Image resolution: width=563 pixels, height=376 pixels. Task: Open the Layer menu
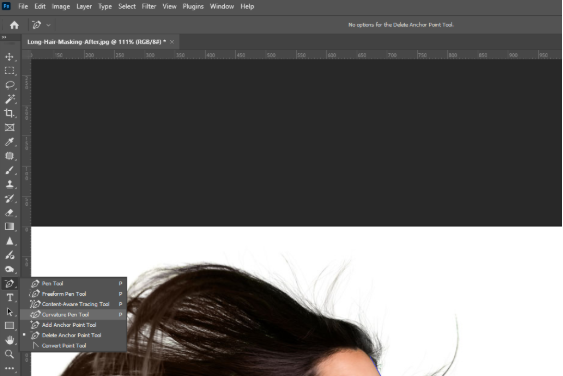(84, 6)
